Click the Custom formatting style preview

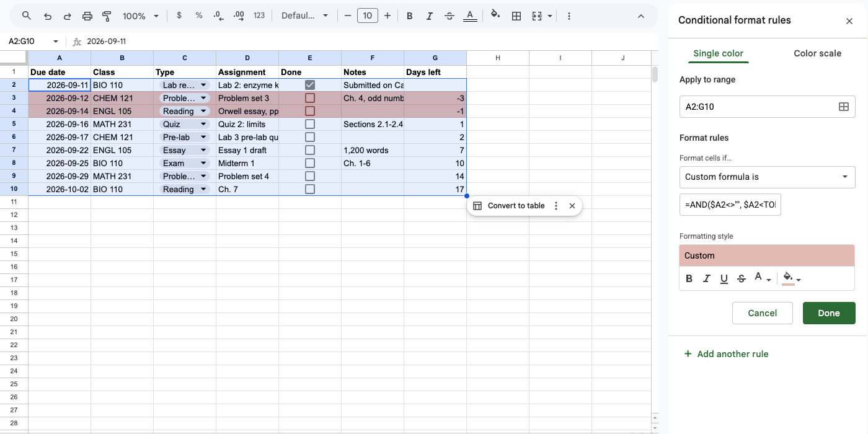(767, 255)
